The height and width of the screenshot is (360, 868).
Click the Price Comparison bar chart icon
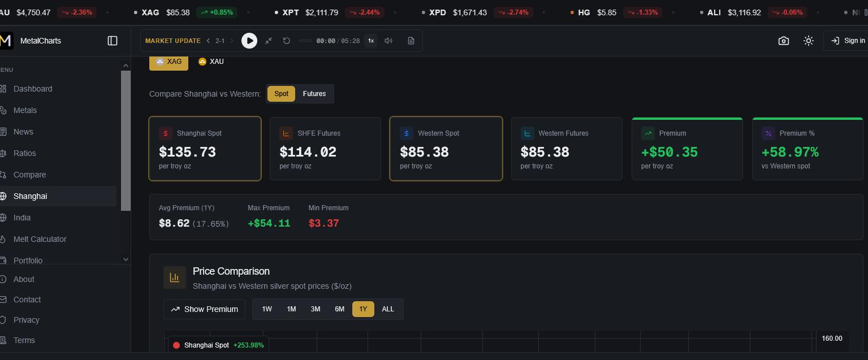[x=175, y=277]
